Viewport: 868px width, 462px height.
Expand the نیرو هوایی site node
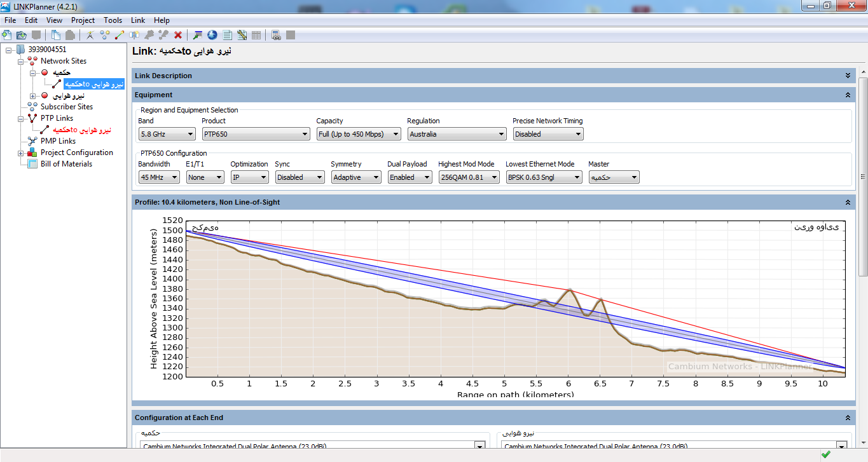pyautogui.click(x=32, y=96)
